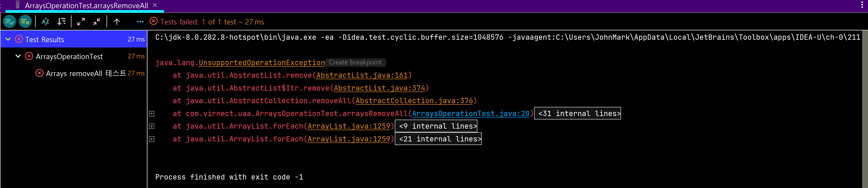Collapse all test nodes

97,22
